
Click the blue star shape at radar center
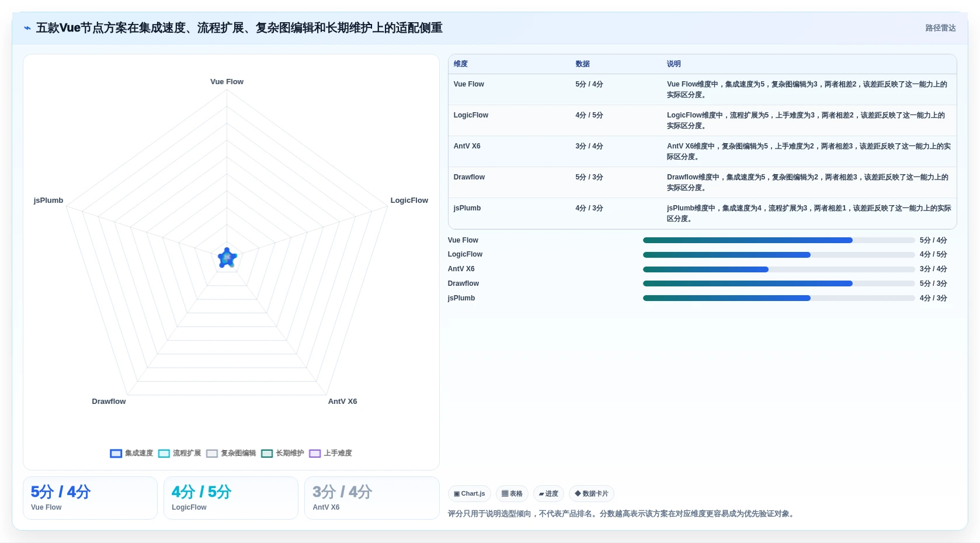[227, 258]
